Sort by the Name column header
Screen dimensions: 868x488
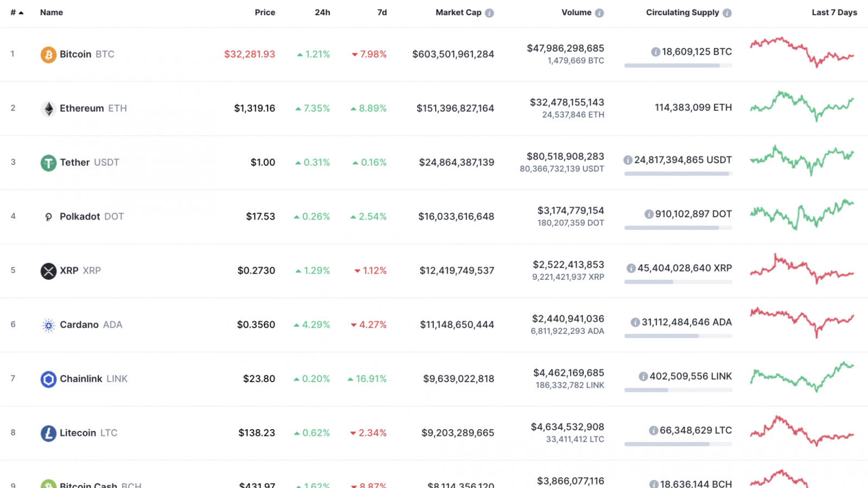[x=52, y=12]
